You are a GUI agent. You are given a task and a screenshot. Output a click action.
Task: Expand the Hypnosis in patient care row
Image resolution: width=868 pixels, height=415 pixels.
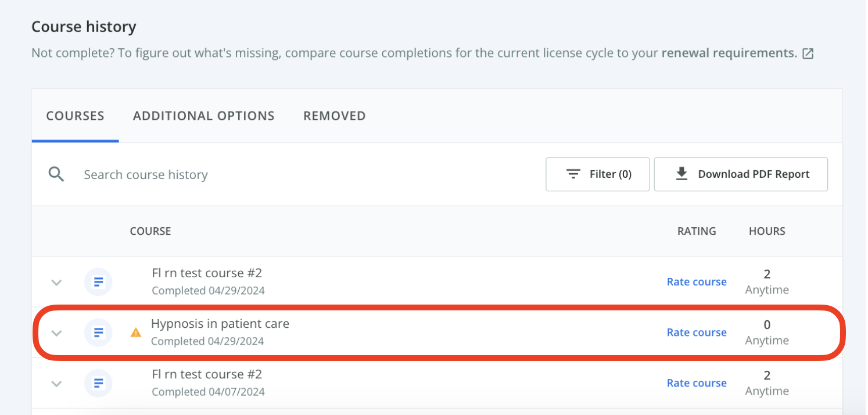(x=56, y=332)
